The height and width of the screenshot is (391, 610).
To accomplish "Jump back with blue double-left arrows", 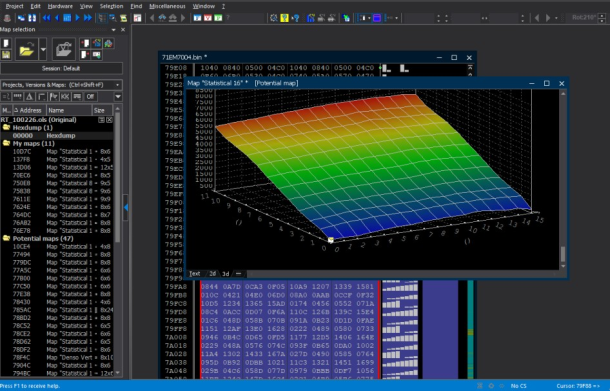I will pos(46,18).
